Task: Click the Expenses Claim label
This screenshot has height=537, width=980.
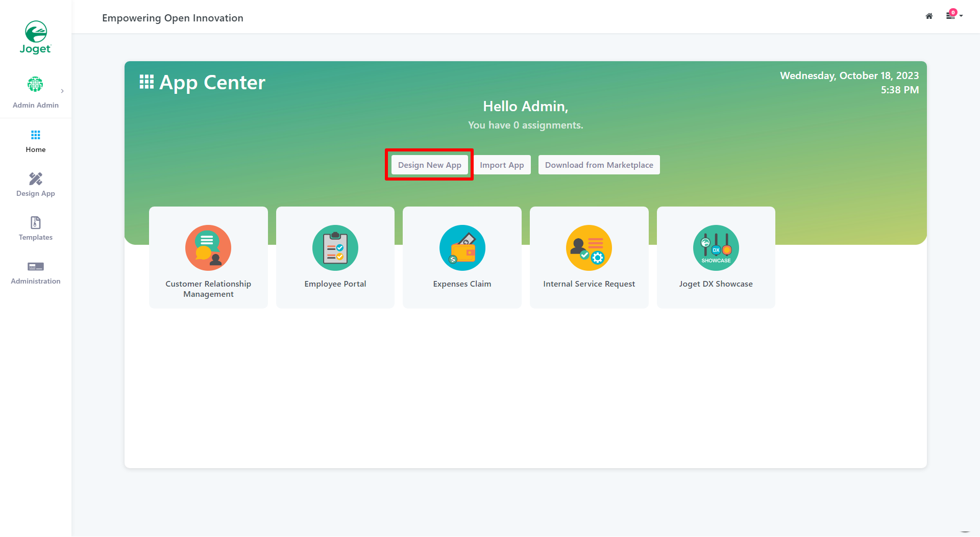Action: [462, 284]
